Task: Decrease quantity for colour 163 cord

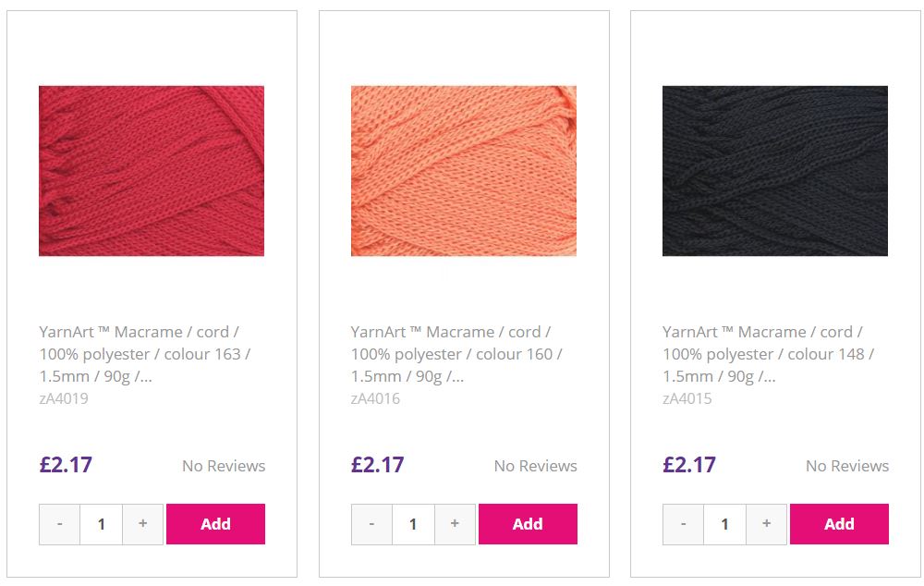Action: [x=60, y=524]
